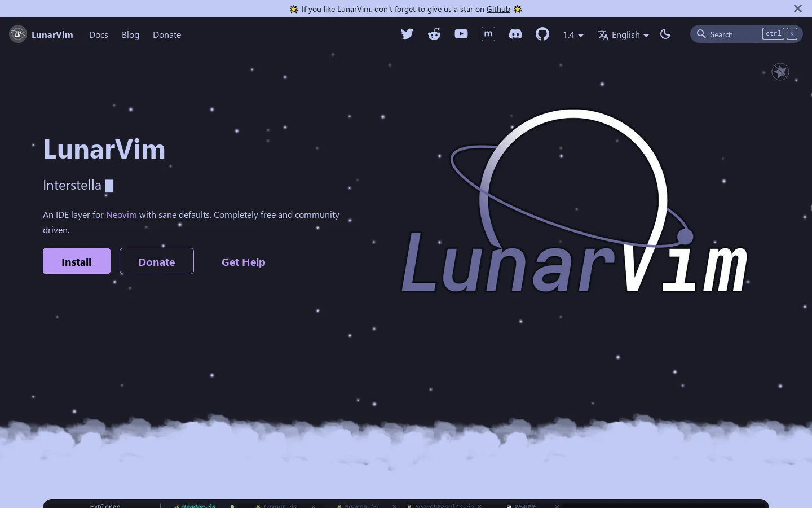
Task: Open the Matrix chat icon
Action: click(488, 34)
